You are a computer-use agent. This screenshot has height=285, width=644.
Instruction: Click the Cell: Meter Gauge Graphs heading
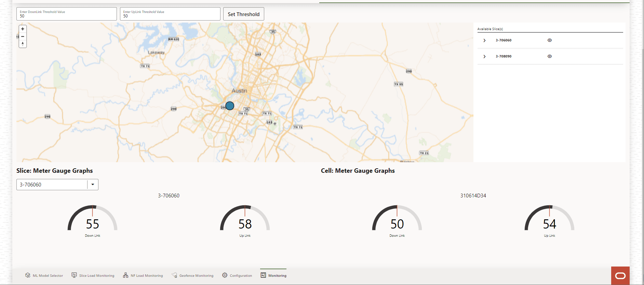point(358,171)
